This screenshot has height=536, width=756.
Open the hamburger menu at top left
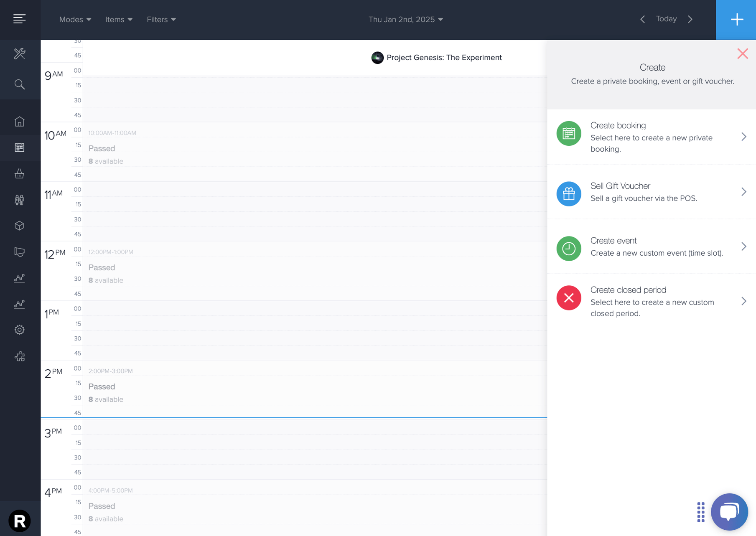tap(20, 18)
